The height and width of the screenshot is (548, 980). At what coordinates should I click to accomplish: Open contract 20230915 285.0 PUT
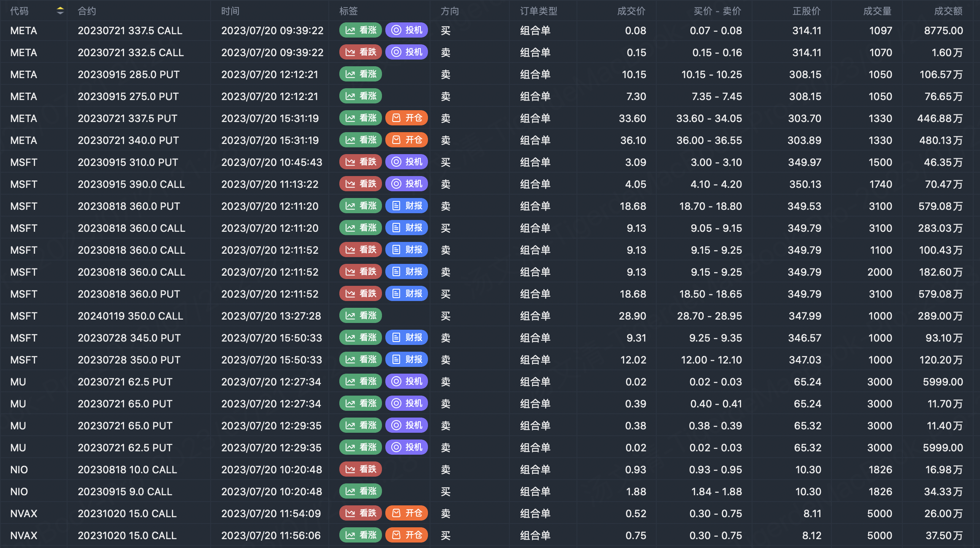click(x=129, y=75)
